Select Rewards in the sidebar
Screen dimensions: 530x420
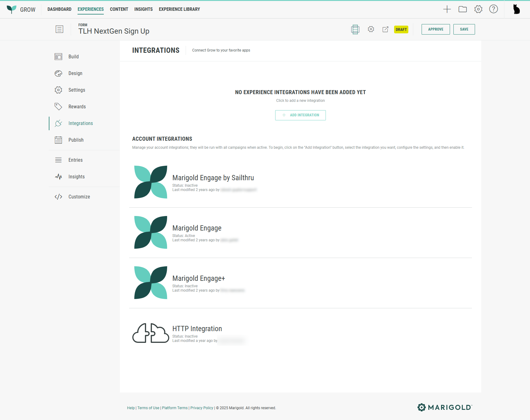[x=77, y=107]
